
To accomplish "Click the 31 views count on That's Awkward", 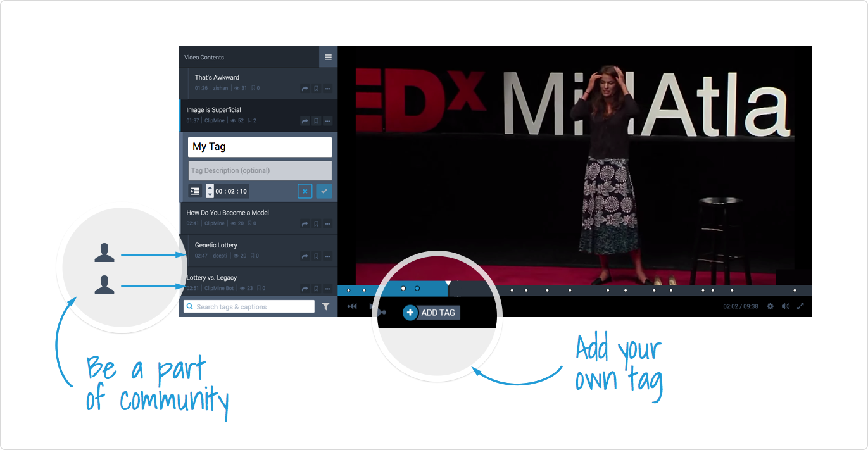I will pos(240,88).
